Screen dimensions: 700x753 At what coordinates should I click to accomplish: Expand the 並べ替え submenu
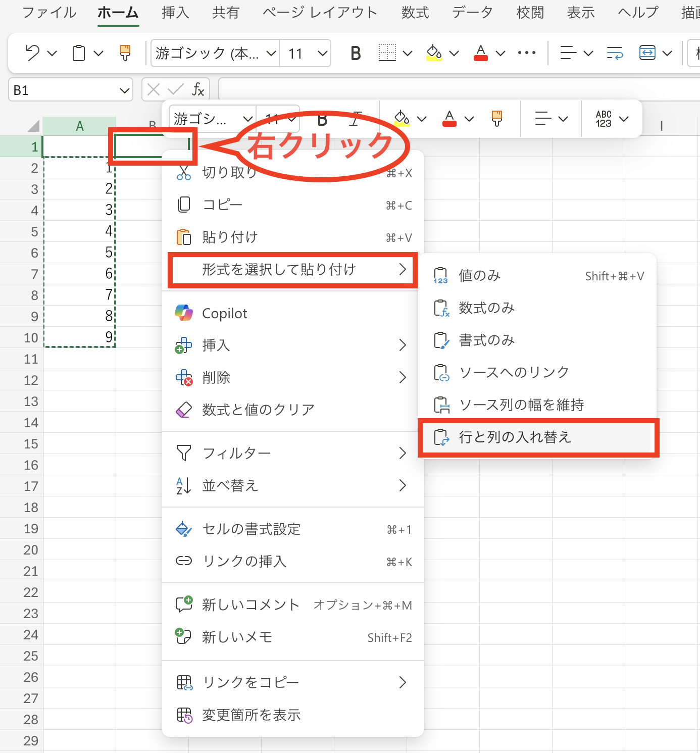click(x=293, y=486)
